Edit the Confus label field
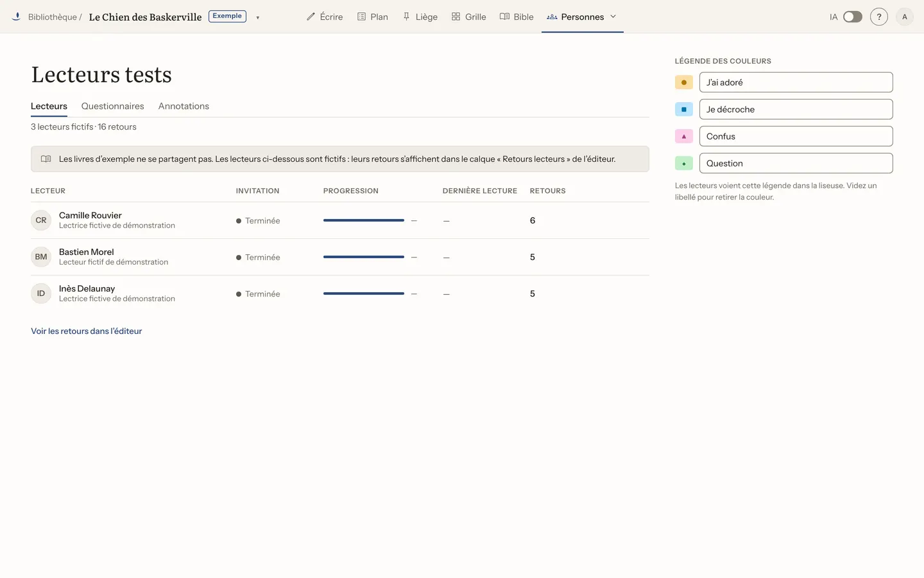This screenshot has width=924, height=578. pos(796,136)
